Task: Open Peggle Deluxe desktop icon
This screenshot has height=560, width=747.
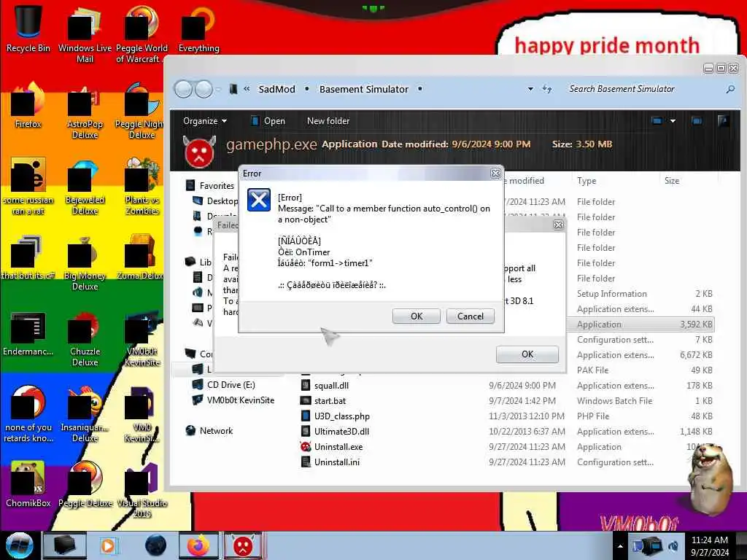Action: (85, 484)
